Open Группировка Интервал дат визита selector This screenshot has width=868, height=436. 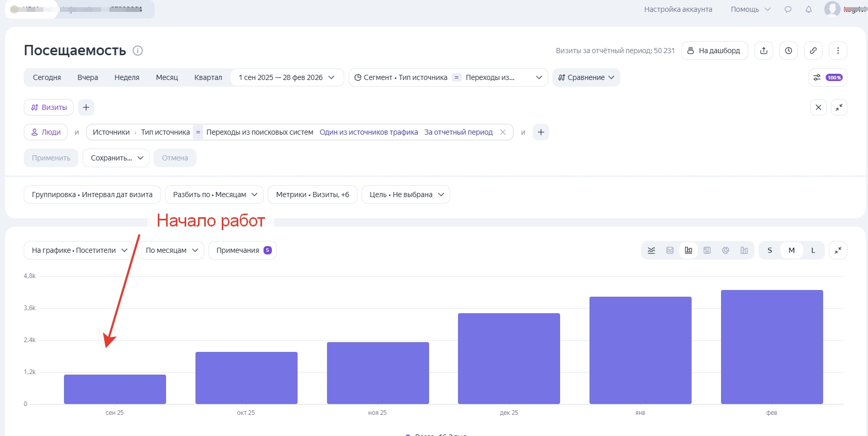point(92,195)
